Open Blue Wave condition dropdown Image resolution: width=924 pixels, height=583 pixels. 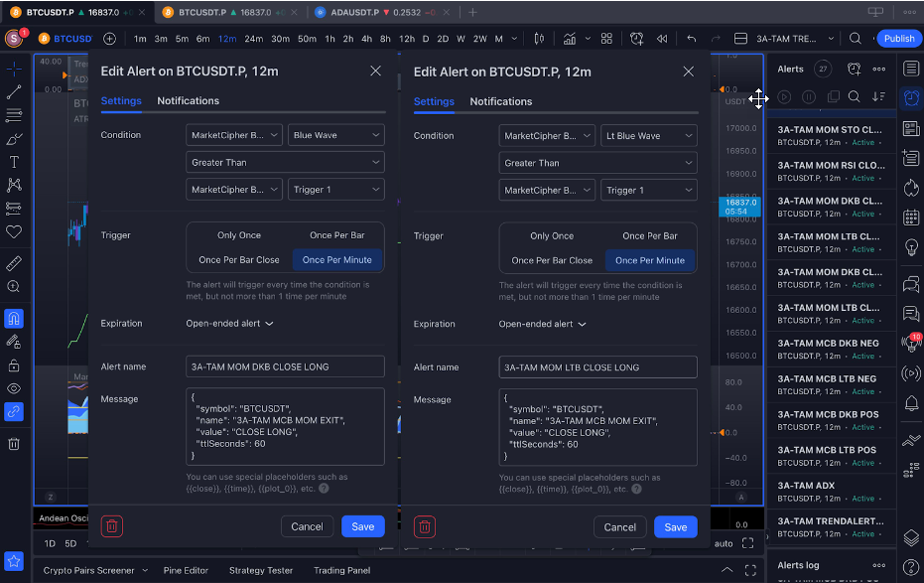coord(335,135)
